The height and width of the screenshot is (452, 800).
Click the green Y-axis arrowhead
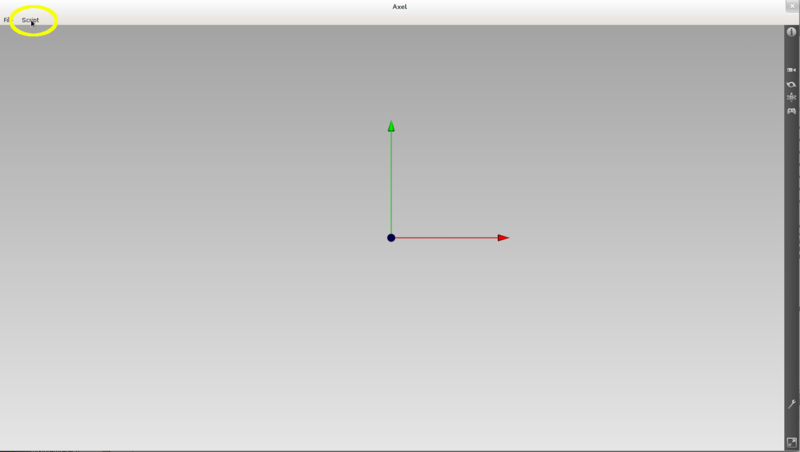tap(391, 126)
